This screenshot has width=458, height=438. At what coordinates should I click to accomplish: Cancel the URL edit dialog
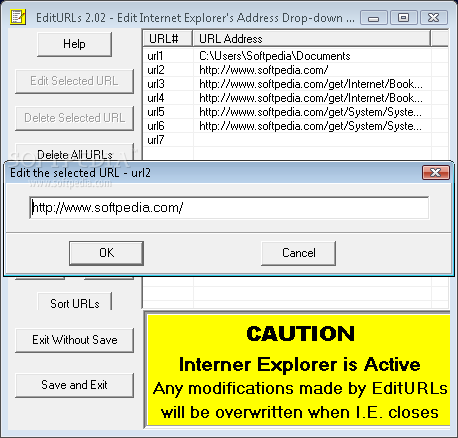pos(298,253)
